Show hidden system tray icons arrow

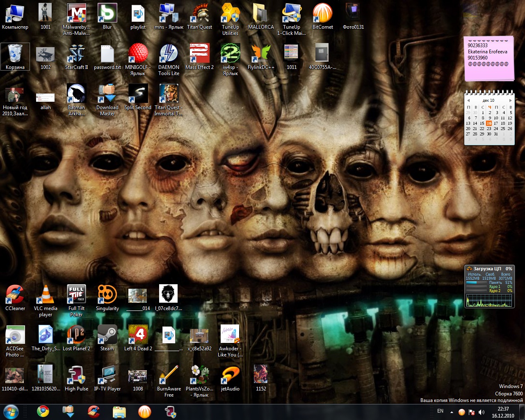point(452,412)
